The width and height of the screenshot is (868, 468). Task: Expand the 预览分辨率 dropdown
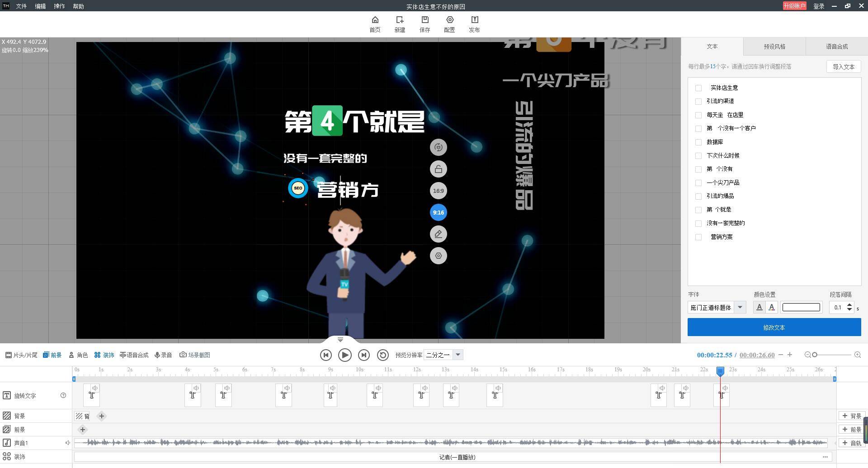(x=458, y=355)
